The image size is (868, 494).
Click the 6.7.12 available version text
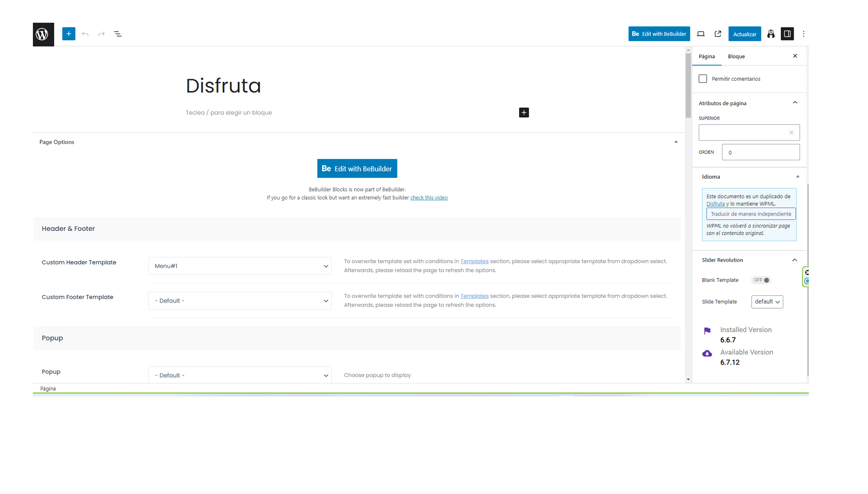pos(730,362)
